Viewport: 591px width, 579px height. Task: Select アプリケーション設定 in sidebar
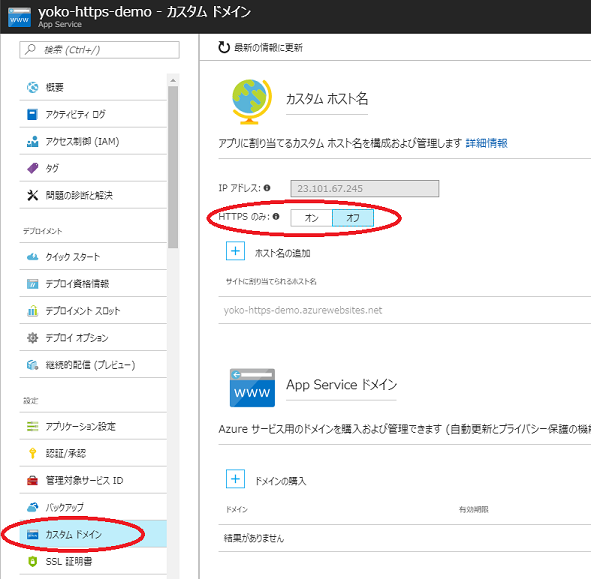coord(93,426)
